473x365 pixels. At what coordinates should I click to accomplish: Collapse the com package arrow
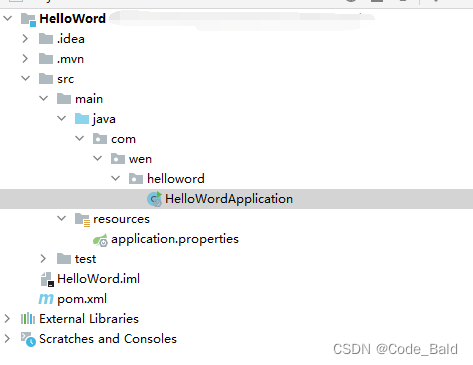click(79, 138)
